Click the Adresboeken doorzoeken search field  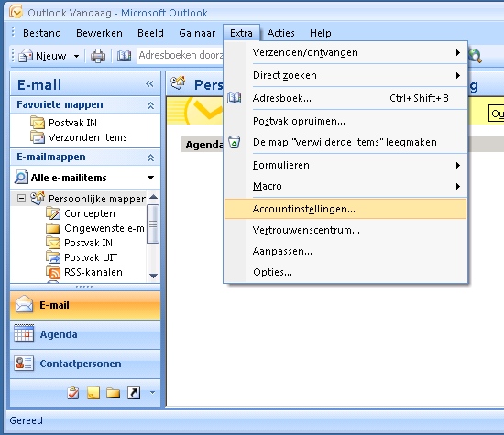pyautogui.click(x=180, y=56)
